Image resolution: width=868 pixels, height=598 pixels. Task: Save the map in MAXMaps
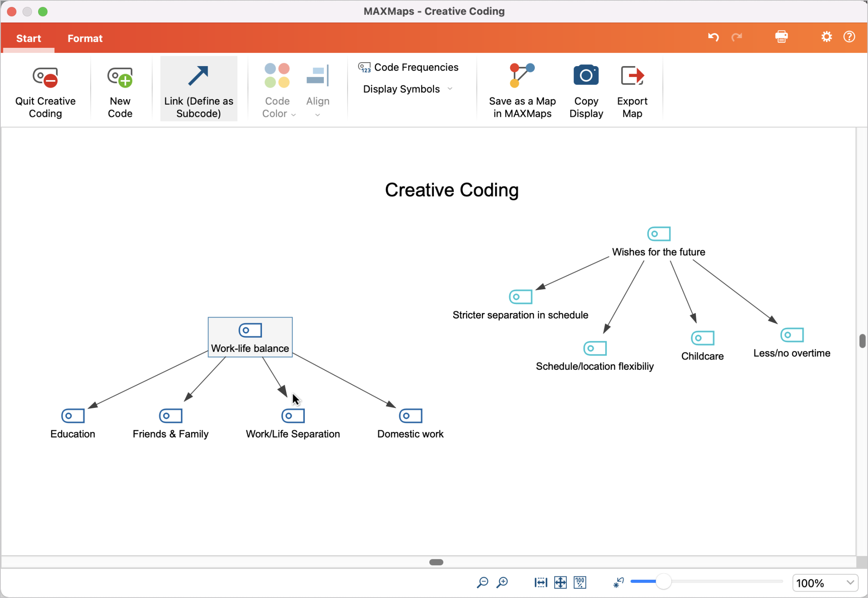tap(522, 89)
